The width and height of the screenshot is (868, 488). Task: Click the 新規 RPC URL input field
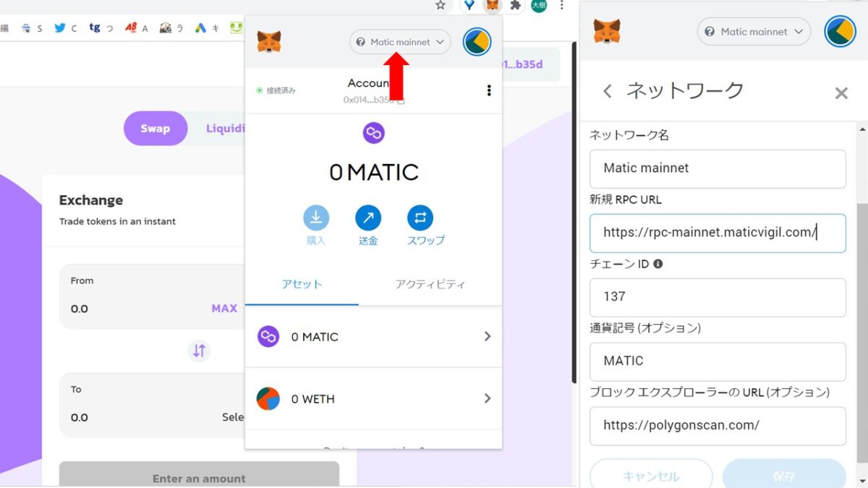pyautogui.click(x=718, y=233)
